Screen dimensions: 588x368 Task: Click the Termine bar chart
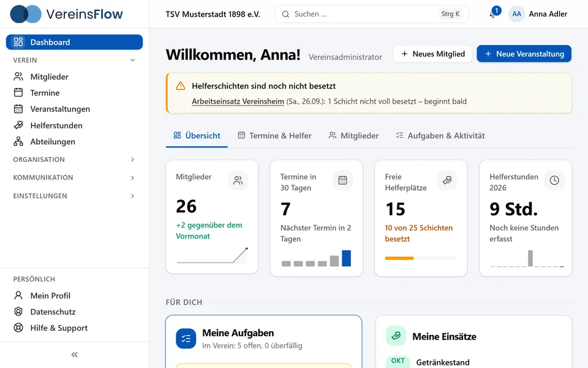click(x=316, y=258)
